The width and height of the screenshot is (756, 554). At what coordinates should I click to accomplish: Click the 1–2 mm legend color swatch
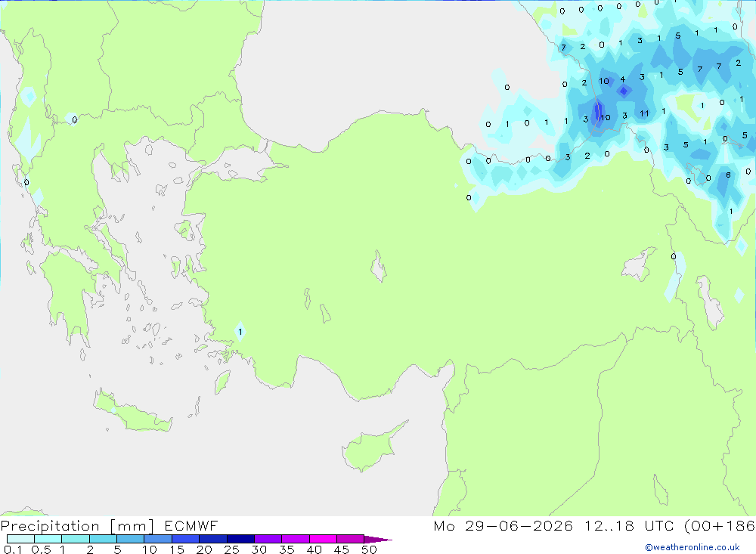pos(75,539)
